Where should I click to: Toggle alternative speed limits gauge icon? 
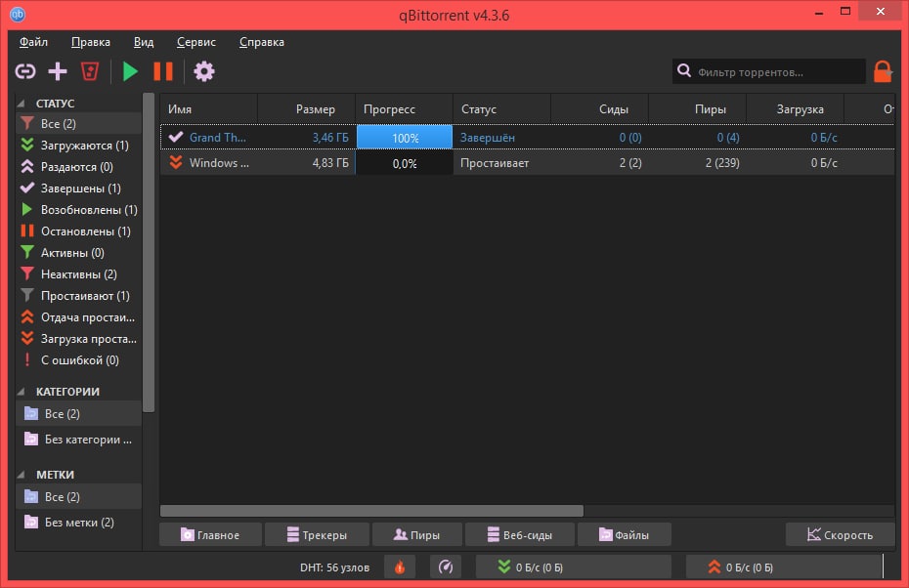coord(446,567)
